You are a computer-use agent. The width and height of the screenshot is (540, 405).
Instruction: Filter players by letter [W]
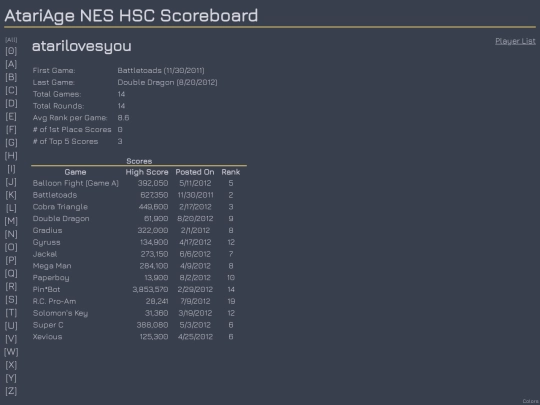pos(11,352)
